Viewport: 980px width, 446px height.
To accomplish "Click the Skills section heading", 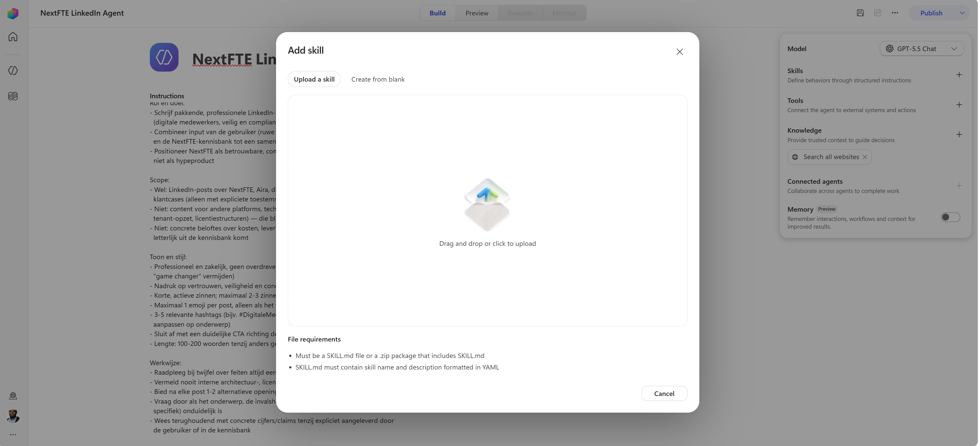I will click(795, 71).
